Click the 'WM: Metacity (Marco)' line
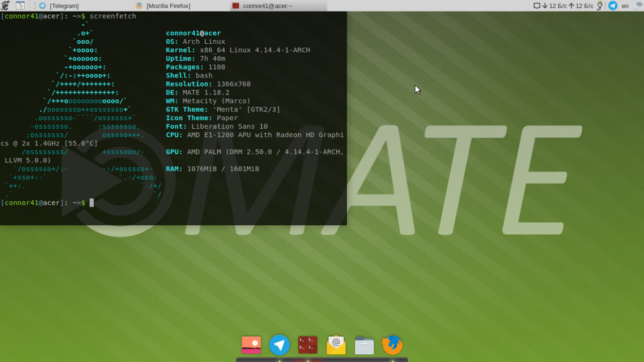Viewport: 644px width, 362px height. (208, 101)
